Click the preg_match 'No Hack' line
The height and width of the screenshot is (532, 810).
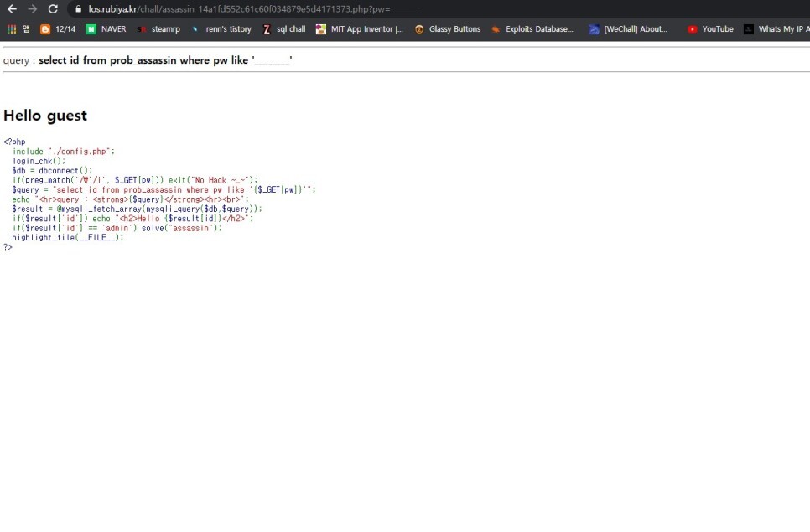[135, 180]
